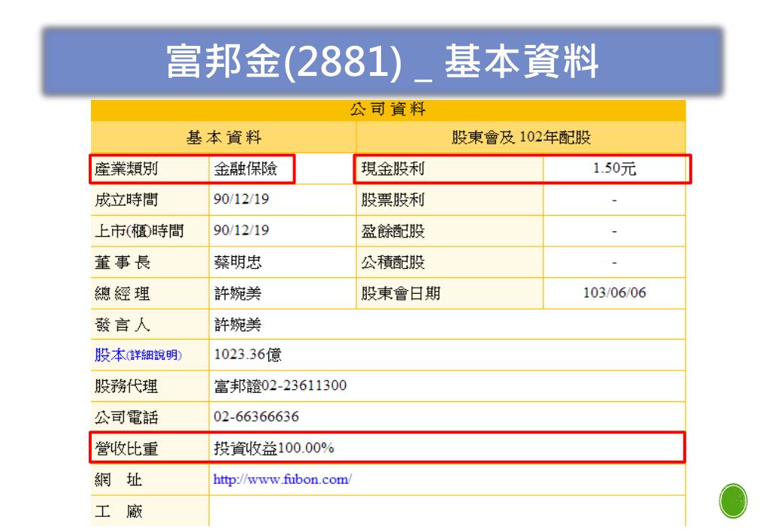Select the capital value 1023.36億
Image resolution: width=769 pixels, height=532 pixels.
point(247,355)
